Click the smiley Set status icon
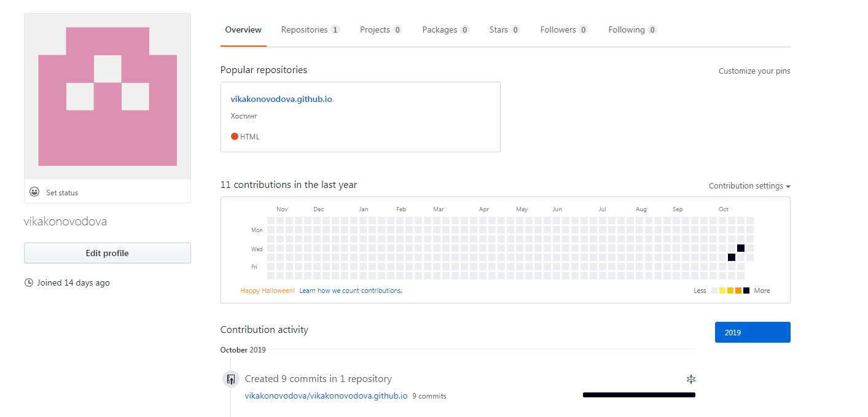868x417 pixels. point(34,192)
